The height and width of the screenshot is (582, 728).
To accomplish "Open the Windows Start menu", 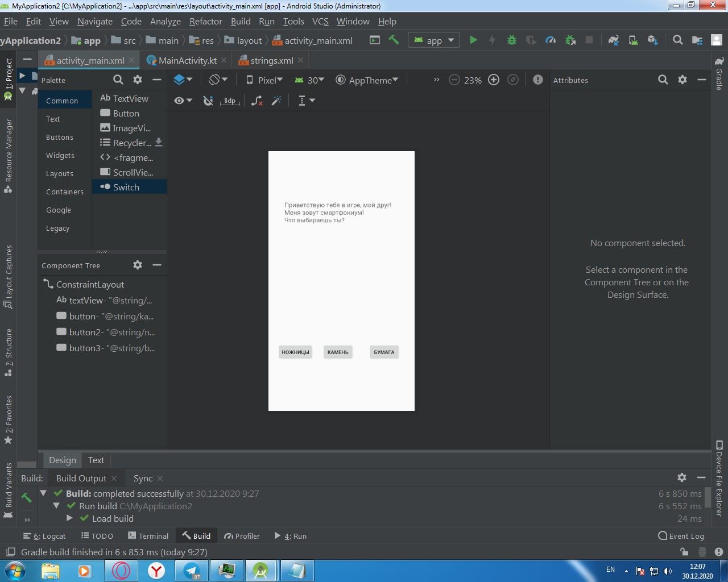I will pyautogui.click(x=15, y=570).
